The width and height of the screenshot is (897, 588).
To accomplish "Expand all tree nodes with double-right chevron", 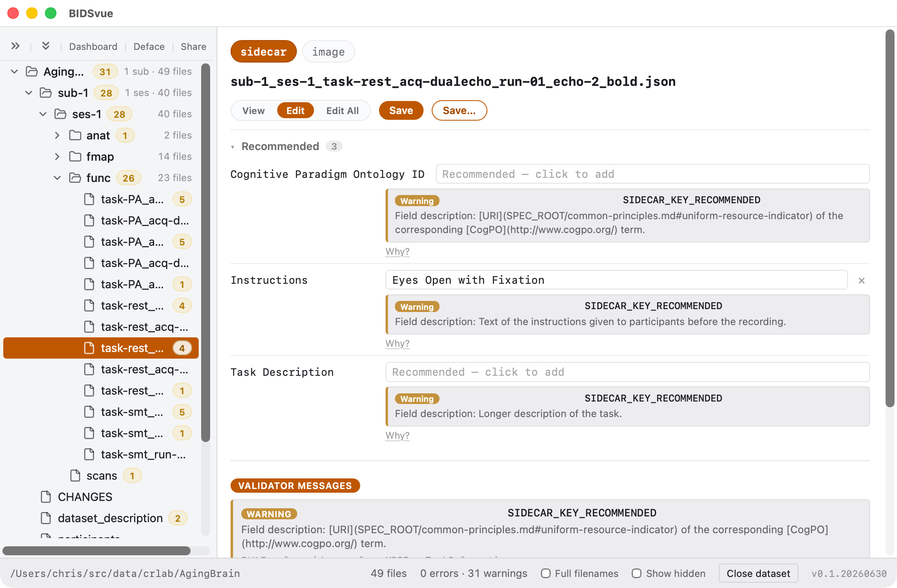I will point(16,46).
